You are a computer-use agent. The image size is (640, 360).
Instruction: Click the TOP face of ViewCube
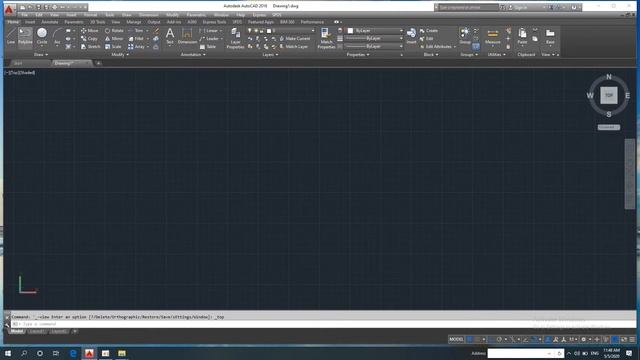point(609,95)
